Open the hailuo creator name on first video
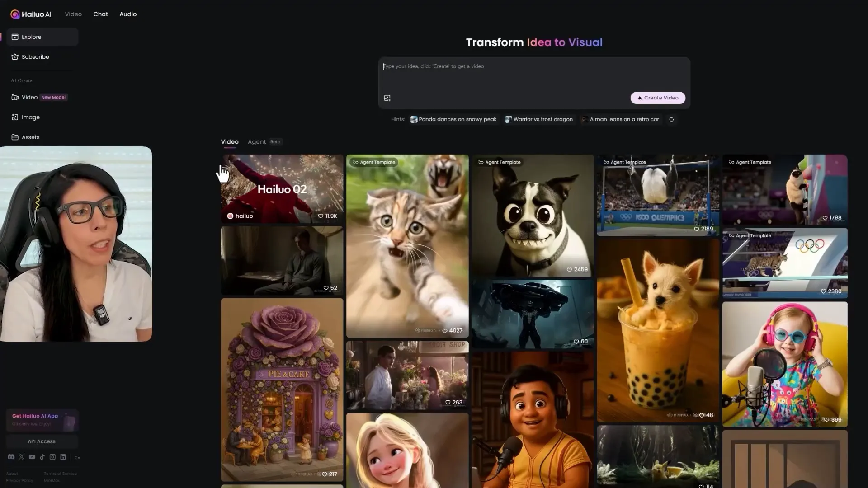The image size is (868, 488). pos(240,216)
